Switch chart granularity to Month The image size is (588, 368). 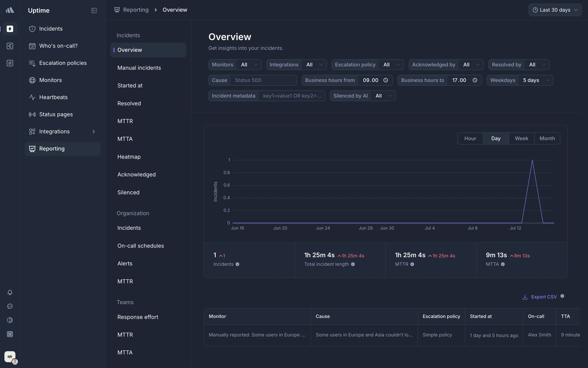tap(547, 139)
